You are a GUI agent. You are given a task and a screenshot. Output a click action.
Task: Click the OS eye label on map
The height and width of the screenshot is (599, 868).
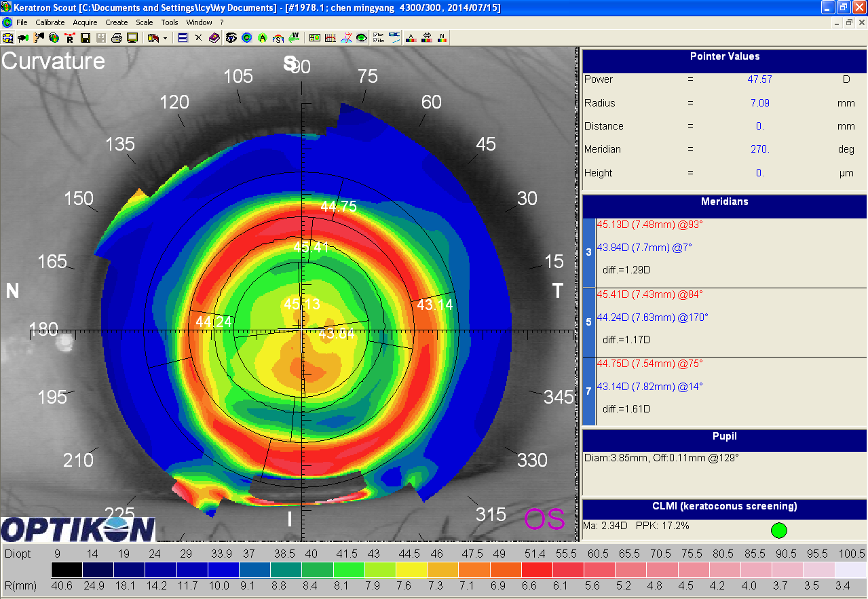coord(544,519)
